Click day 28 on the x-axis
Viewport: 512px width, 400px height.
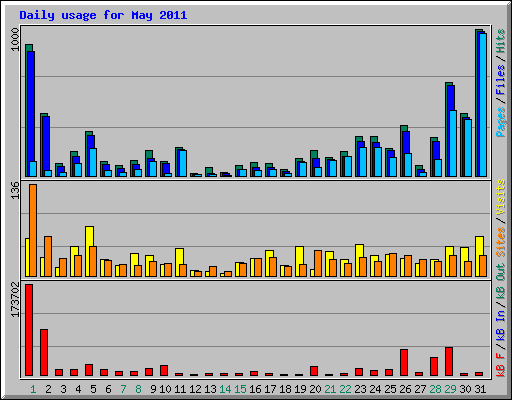[435, 389]
